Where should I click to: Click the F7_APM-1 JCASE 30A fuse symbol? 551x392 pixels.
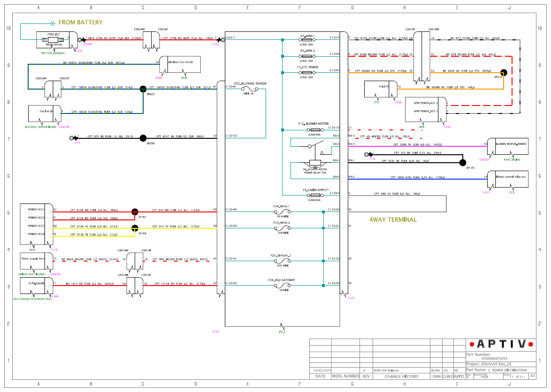(307, 40)
